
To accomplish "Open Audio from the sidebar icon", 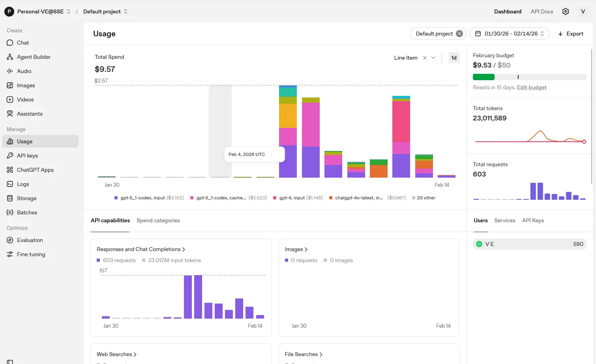I will (10, 71).
